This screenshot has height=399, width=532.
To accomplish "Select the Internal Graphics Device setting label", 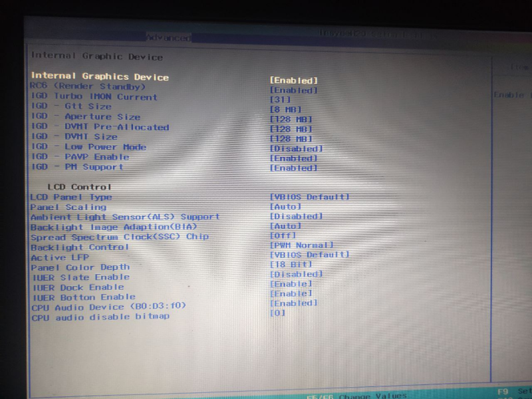I will (100, 76).
